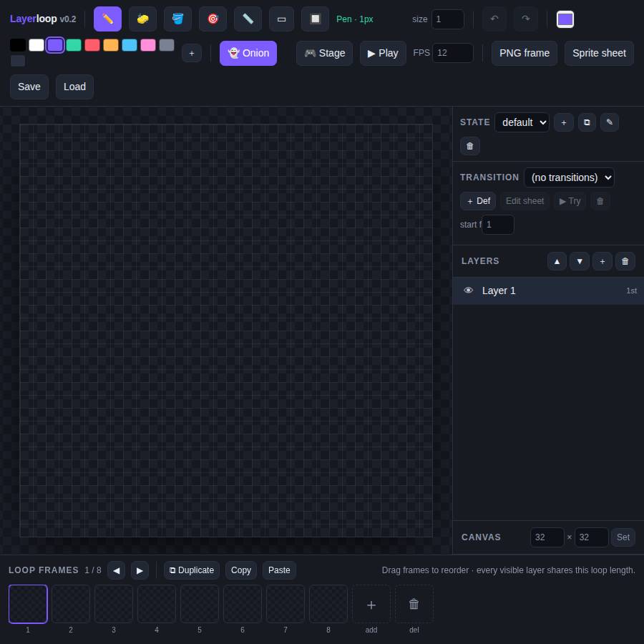Apply canvas size with Set

coord(623,537)
